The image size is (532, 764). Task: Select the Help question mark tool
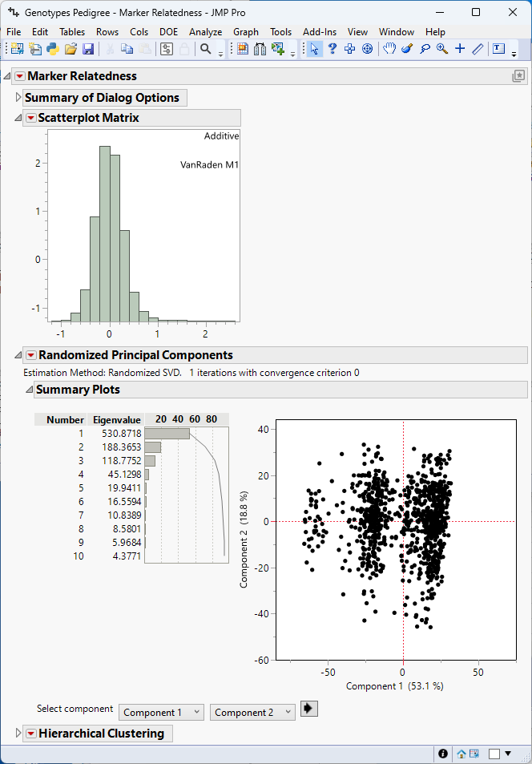[332, 49]
